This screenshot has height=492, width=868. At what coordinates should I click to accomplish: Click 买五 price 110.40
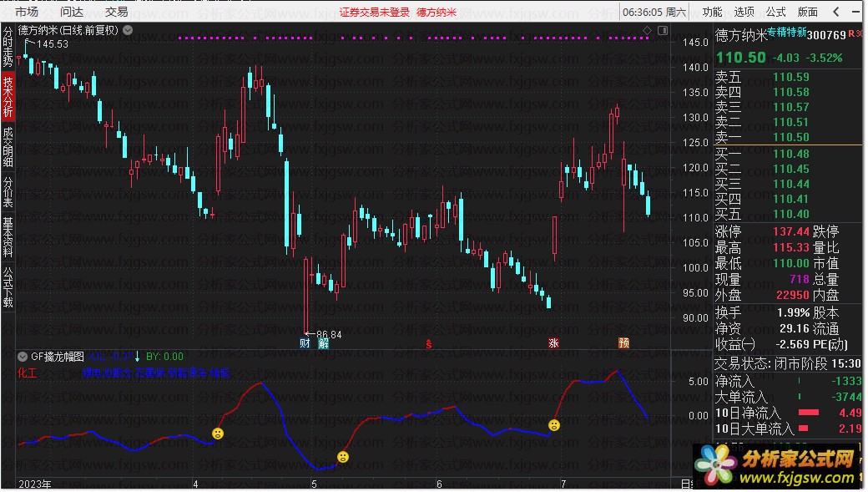791,214
